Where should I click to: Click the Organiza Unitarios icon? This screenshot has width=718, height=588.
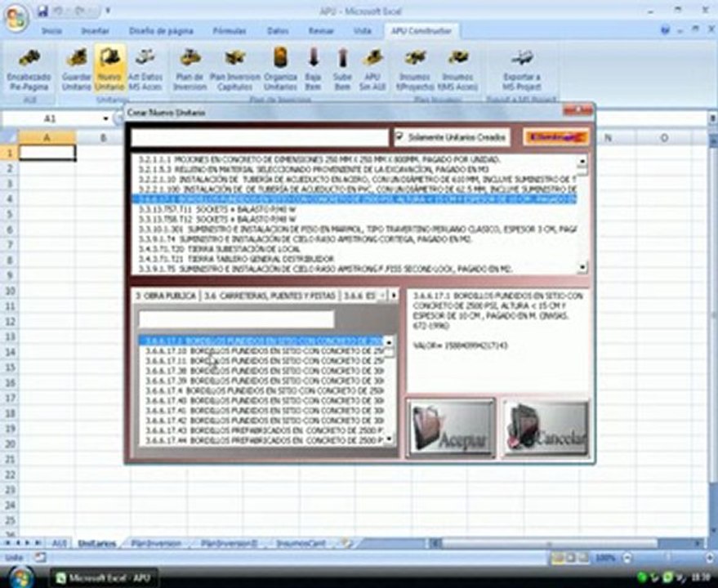click(x=280, y=69)
